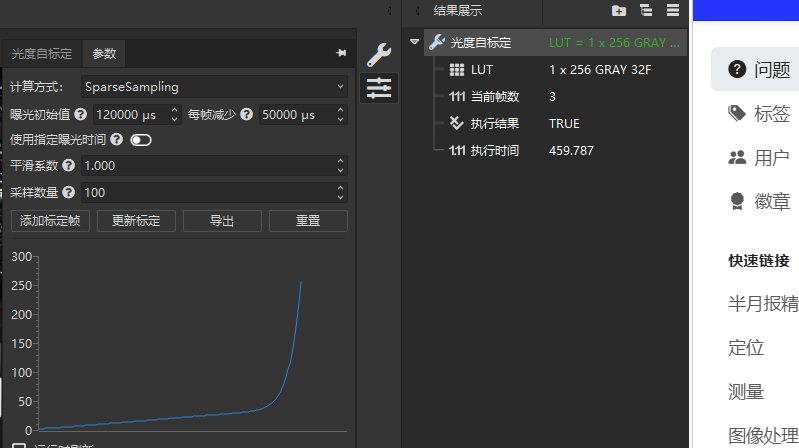This screenshot has height=448, width=799.
Task: Click the help icon next to 平滑系数
Action: (69, 166)
